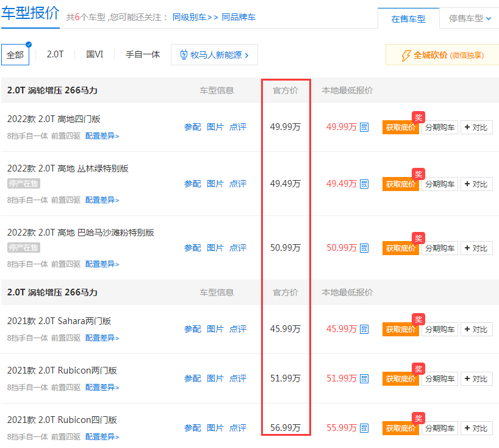Image resolution: width=499 pixels, height=448 pixels.
Task: Open 2021款 2.0T Rubicon两门版 model
Action: (x=62, y=370)
